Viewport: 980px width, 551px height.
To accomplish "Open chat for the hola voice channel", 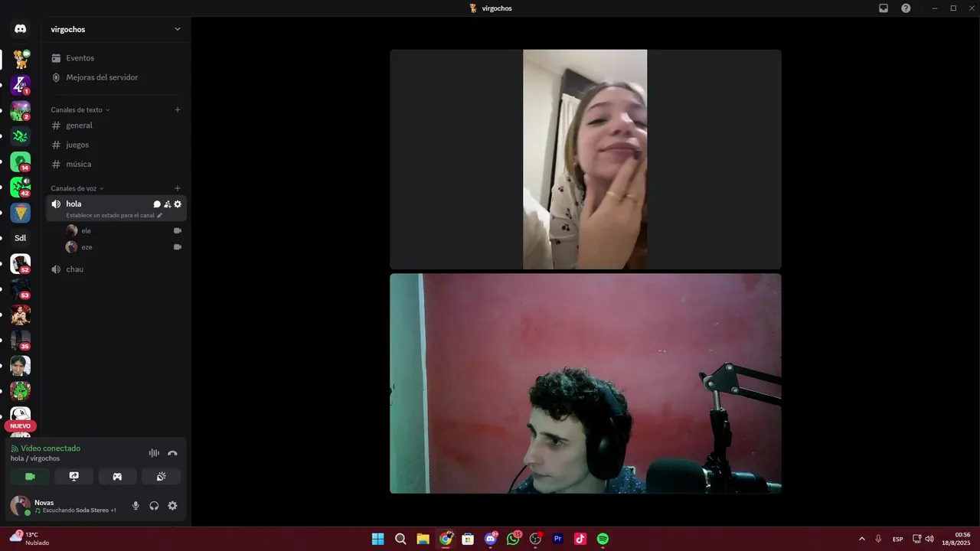I will pos(157,204).
